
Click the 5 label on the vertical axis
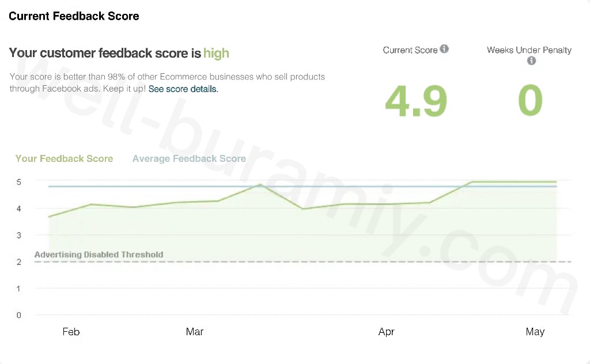point(18,182)
